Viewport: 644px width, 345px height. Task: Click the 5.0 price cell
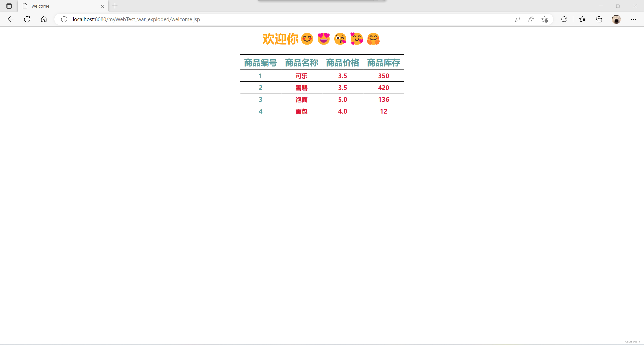point(343,99)
